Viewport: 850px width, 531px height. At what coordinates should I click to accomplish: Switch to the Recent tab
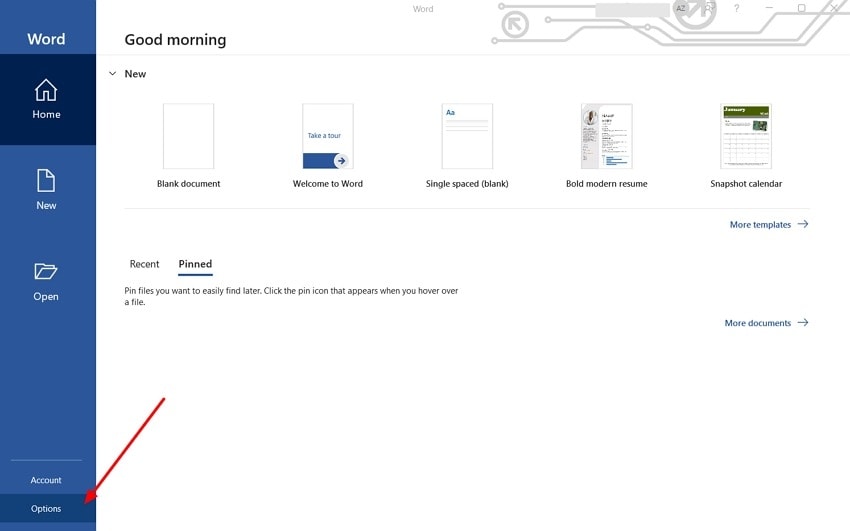[144, 264]
